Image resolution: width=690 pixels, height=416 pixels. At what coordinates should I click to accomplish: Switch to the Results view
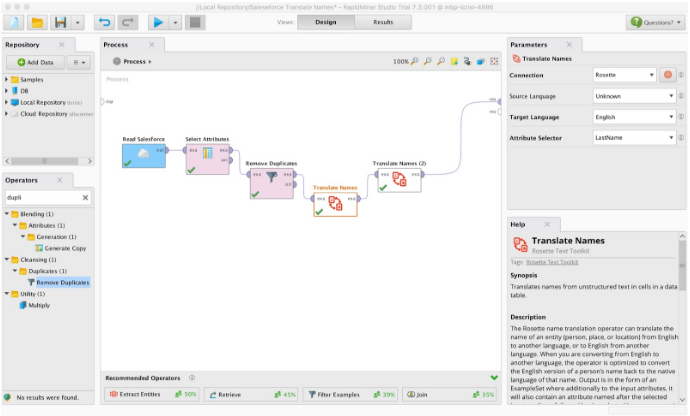coord(383,22)
